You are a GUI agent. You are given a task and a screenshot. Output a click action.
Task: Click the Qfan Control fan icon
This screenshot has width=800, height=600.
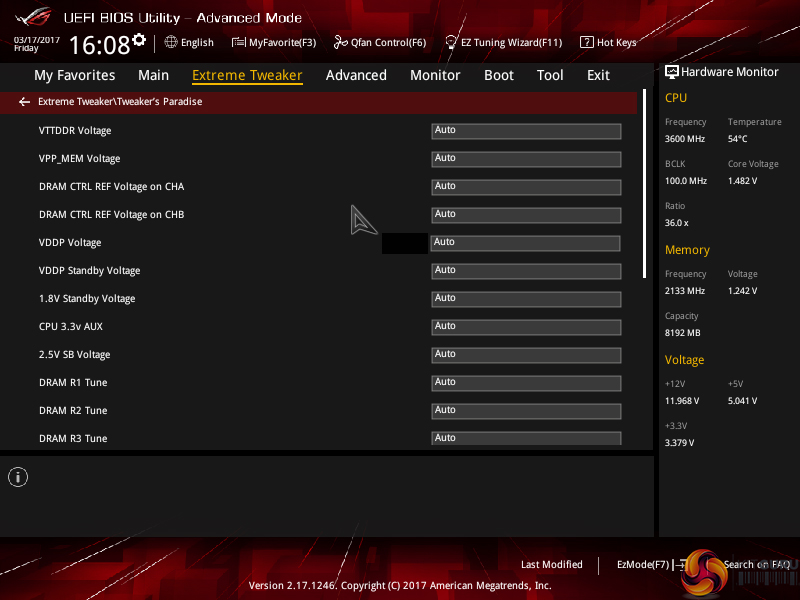tap(340, 42)
